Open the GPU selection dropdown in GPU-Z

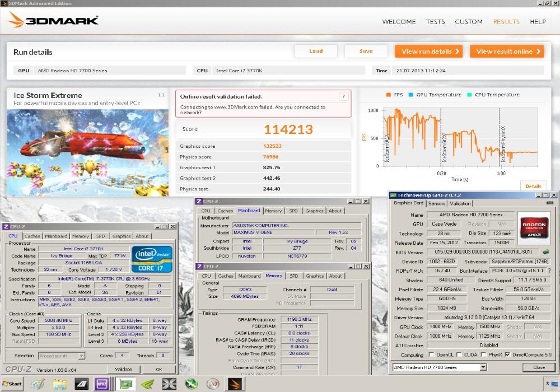483,367
